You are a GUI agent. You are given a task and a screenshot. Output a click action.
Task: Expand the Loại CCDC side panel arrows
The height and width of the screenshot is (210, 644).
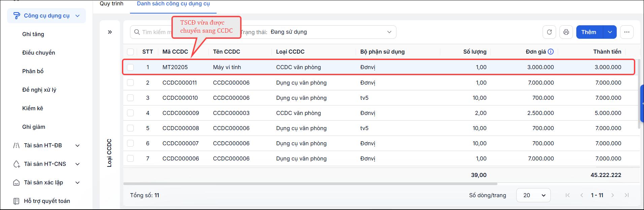coord(110,32)
